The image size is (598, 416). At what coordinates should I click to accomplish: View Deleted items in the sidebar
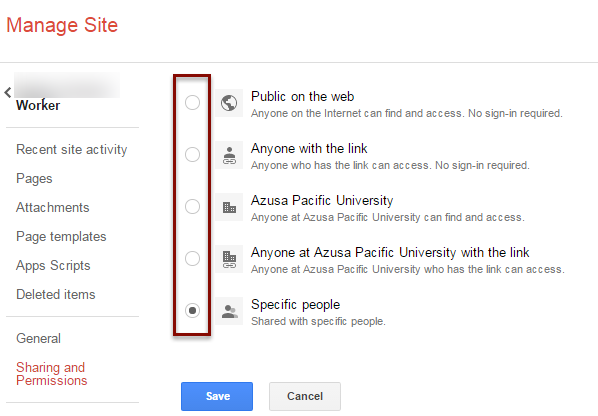(56, 294)
